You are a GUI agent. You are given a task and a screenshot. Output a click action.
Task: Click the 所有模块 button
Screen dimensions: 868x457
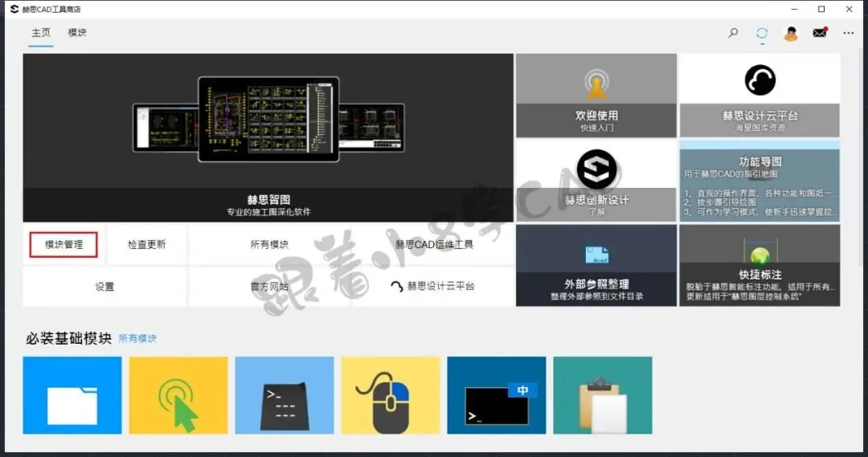[x=269, y=244]
